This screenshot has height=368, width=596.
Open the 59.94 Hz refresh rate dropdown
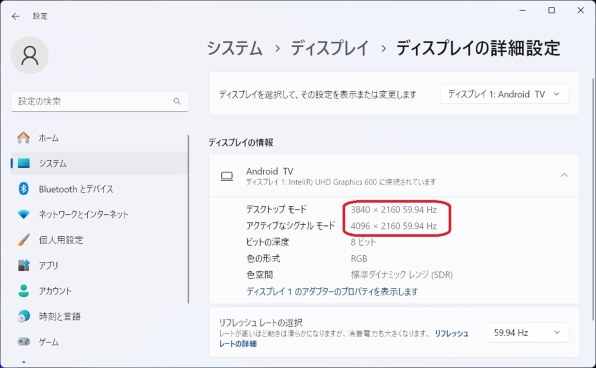pos(528,332)
